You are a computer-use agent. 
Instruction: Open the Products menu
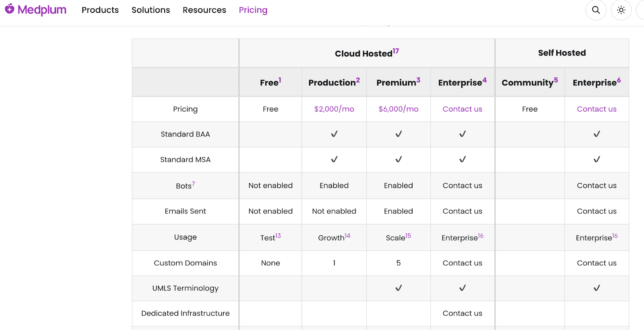(x=100, y=10)
